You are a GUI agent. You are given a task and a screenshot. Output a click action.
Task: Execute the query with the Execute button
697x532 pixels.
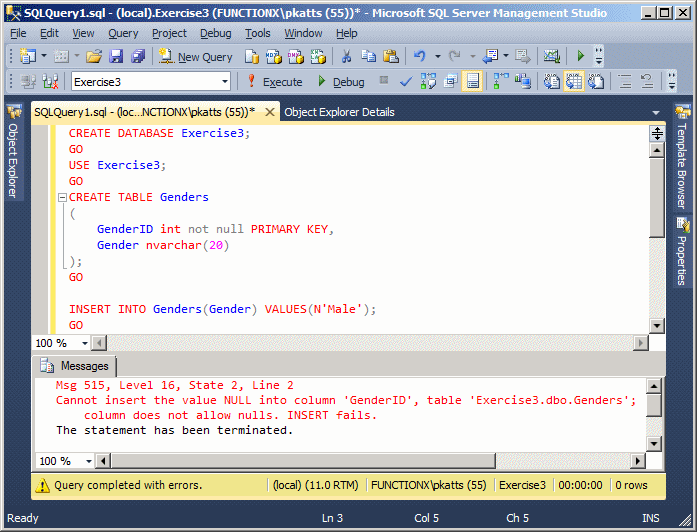point(274,82)
